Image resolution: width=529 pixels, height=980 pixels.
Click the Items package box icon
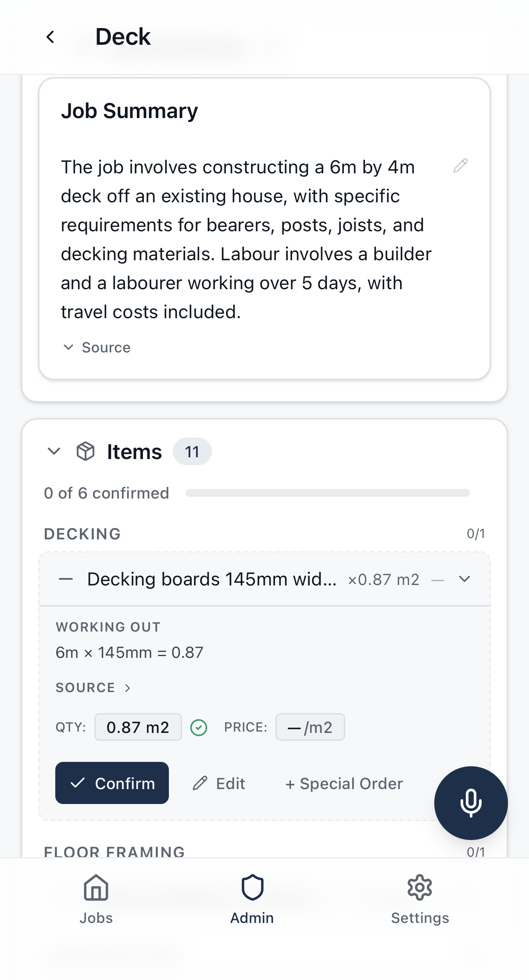click(x=86, y=451)
